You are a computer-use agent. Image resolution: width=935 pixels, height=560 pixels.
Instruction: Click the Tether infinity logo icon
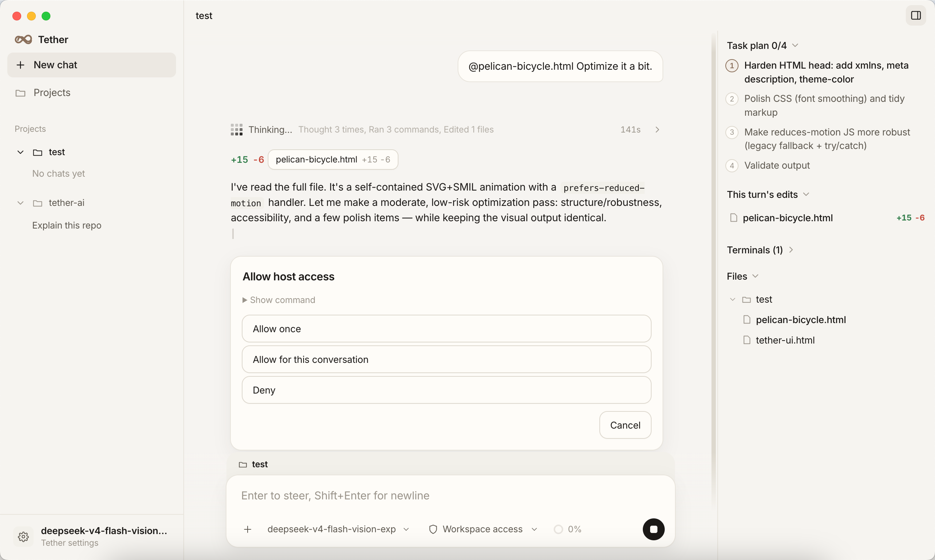tap(23, 40)
